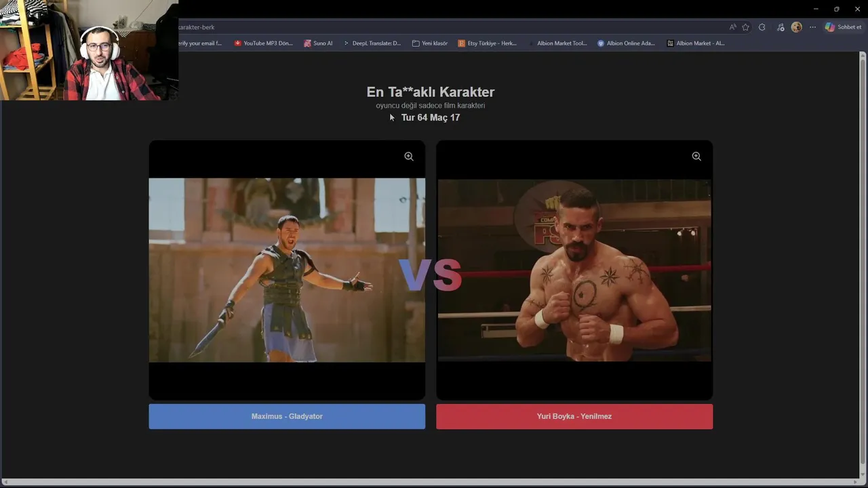868x488 pixels.
Task: Click the read aloud icon in address bar
Action: tap(732, 27)
